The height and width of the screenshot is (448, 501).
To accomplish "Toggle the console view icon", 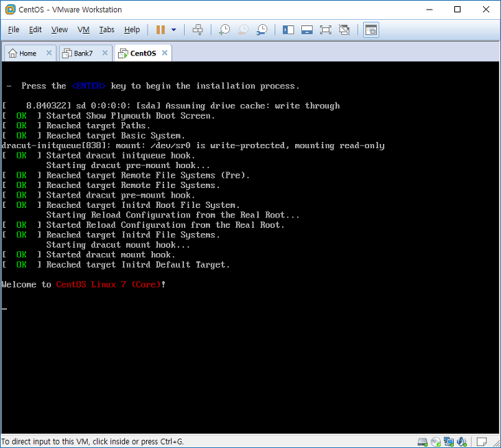I will (x=371, y=30).
